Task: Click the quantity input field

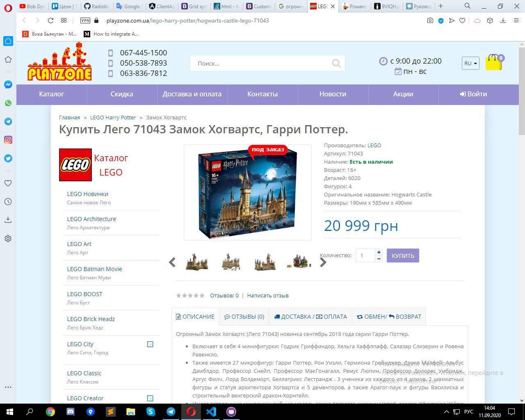Action: pyautogui.click(x=365, y=256)
